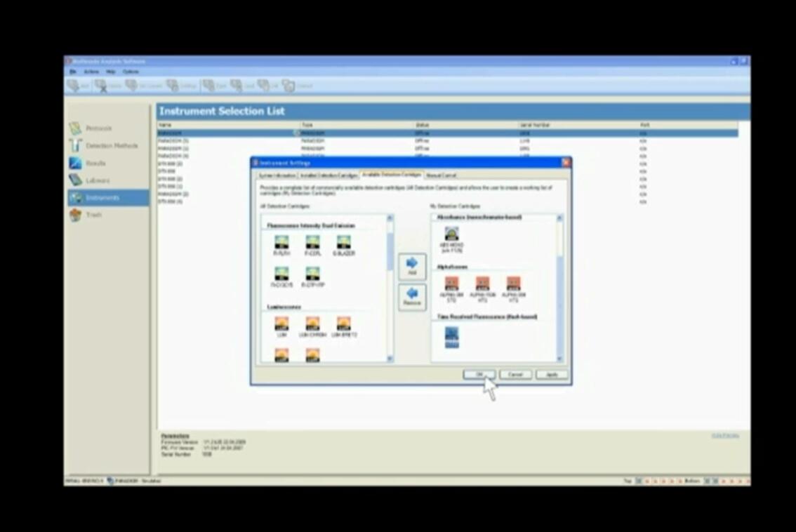Open Trash in the sidebar
This screenshot has height=532, width=796.
coord(87,215)
